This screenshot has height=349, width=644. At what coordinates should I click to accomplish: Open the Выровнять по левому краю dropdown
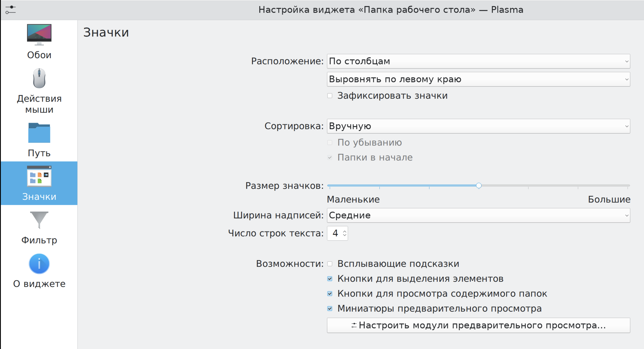click(478, 79)
